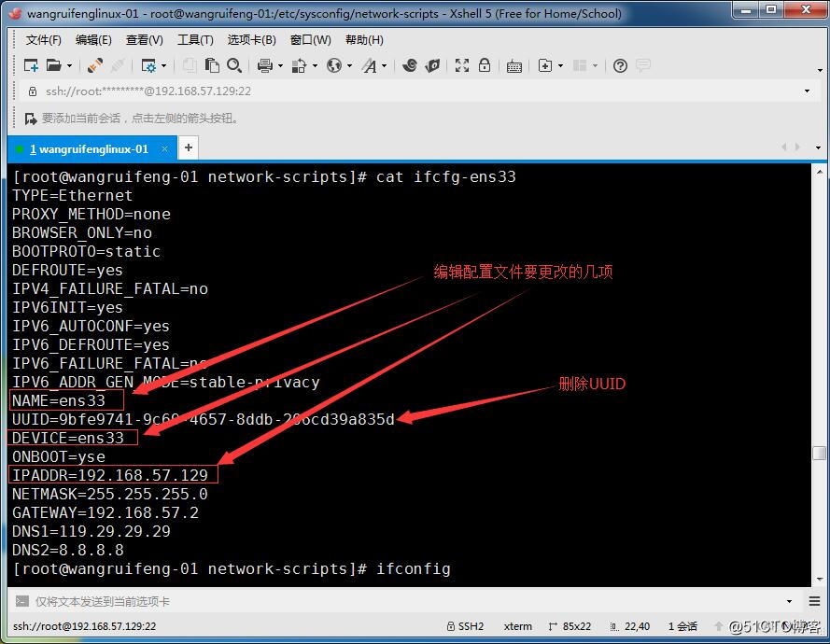Expand the Properties dropdown arrow

(x=163, y=66)
